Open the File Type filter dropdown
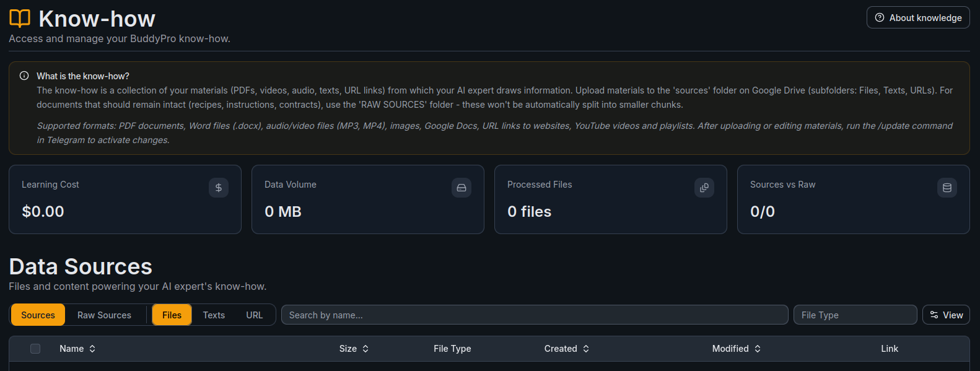 855,315
